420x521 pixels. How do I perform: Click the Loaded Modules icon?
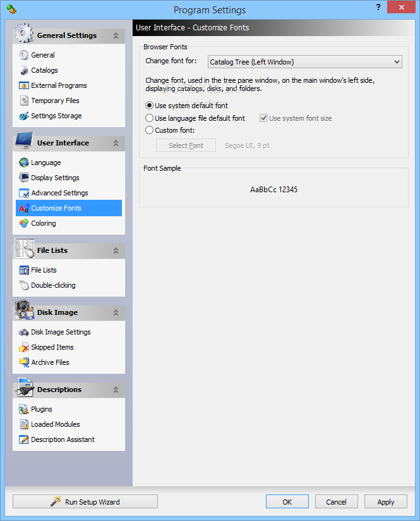point(23,424)
